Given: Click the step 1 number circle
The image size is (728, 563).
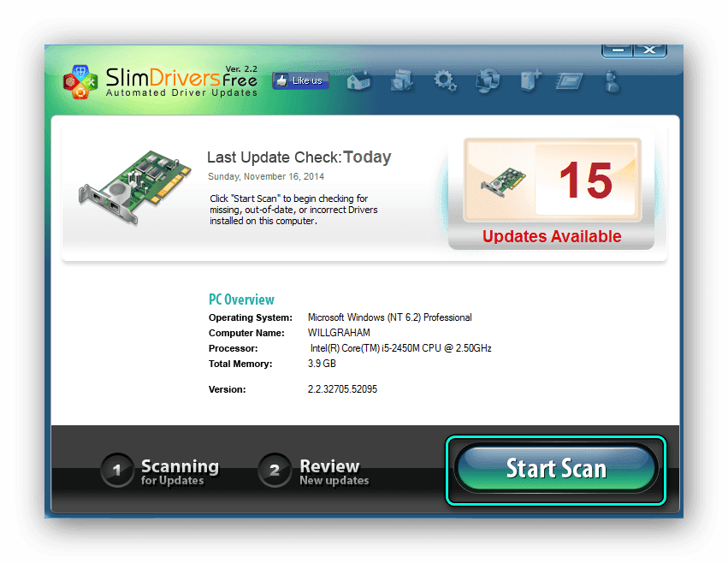Looking at the screenshot, I should [x=117, y=470].
